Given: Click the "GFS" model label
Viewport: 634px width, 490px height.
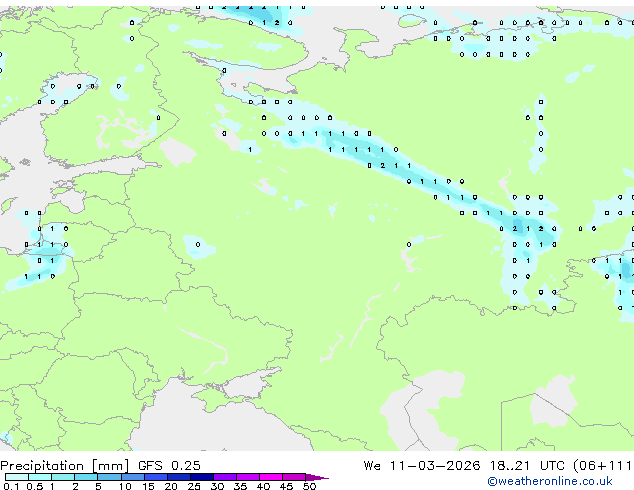Looking at the screenshot, I should pyautogui.click(x=150, y=465).
